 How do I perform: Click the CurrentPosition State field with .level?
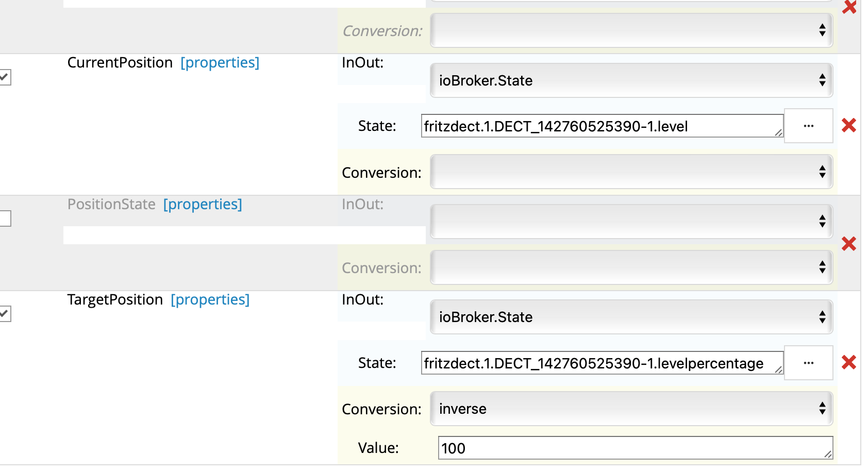[x=598, y=126]
